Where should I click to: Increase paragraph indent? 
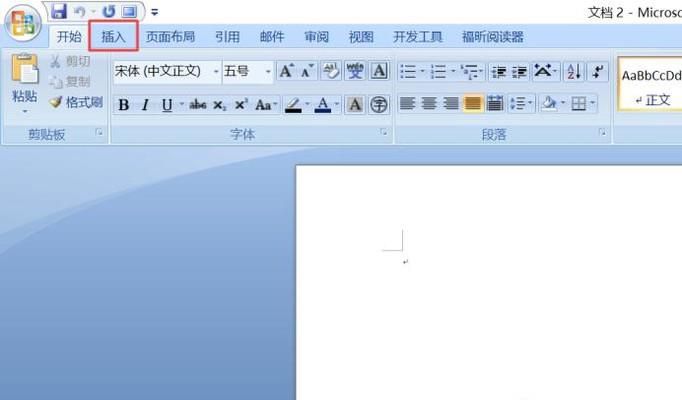519,71
